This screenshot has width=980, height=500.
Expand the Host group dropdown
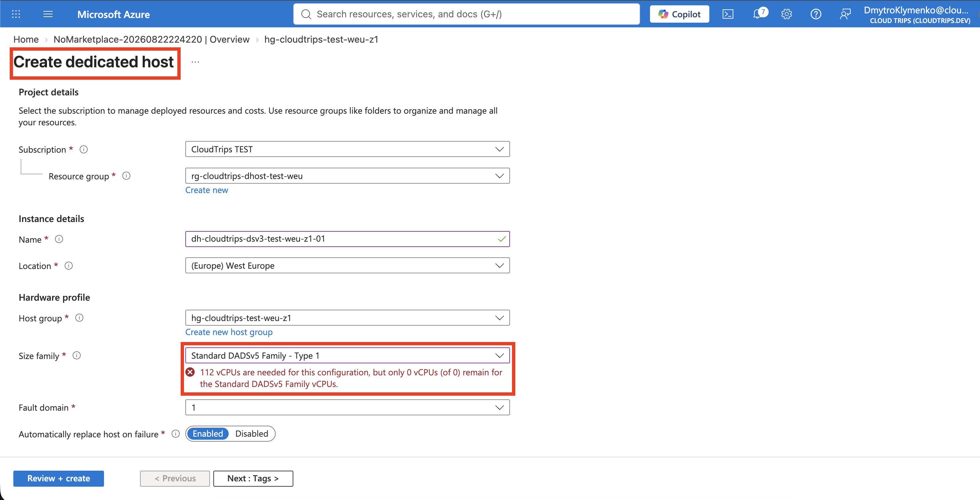[347, 318]
